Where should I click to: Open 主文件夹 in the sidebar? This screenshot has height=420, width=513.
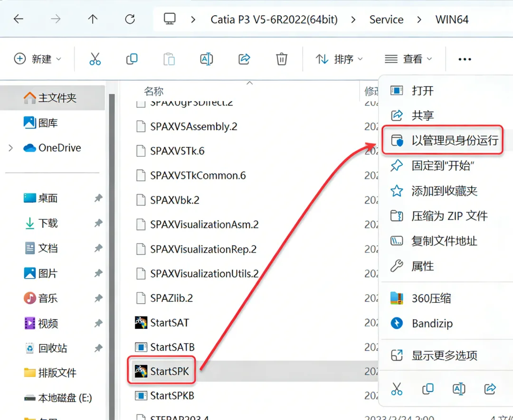coord(52,98)
